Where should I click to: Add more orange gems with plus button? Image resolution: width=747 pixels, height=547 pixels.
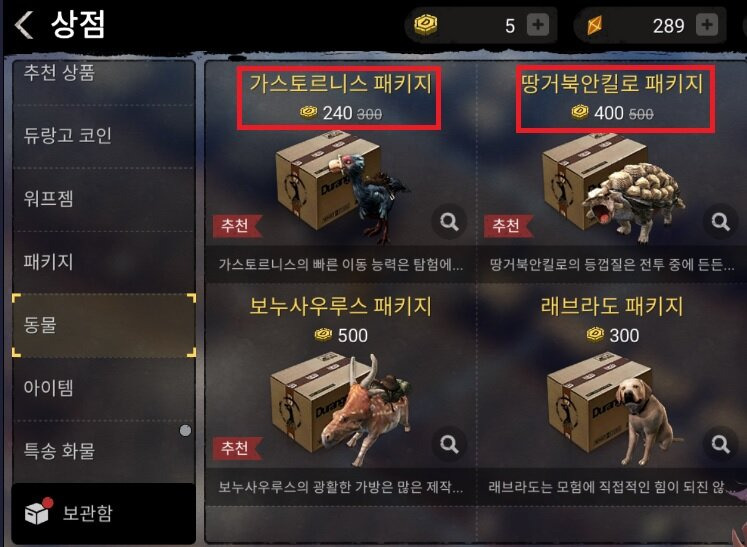tap(707, 25)
